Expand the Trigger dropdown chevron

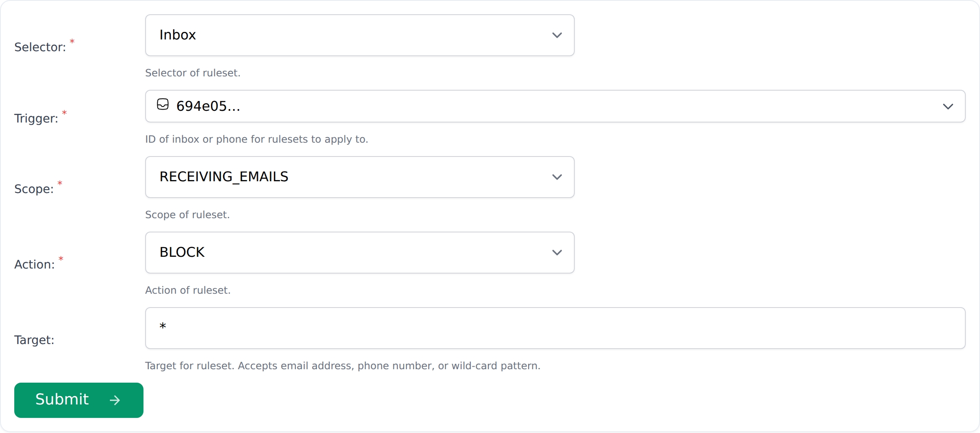(948, 107)
